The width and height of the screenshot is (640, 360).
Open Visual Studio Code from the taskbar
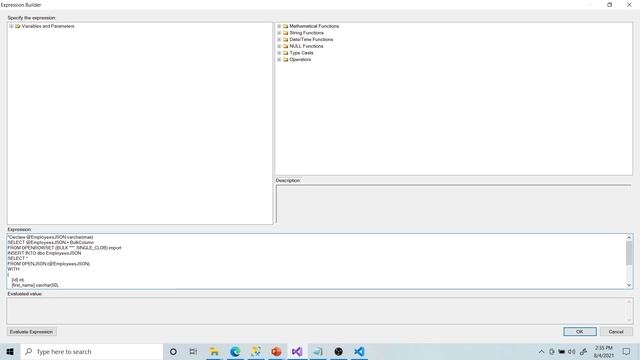pos(359,351)
